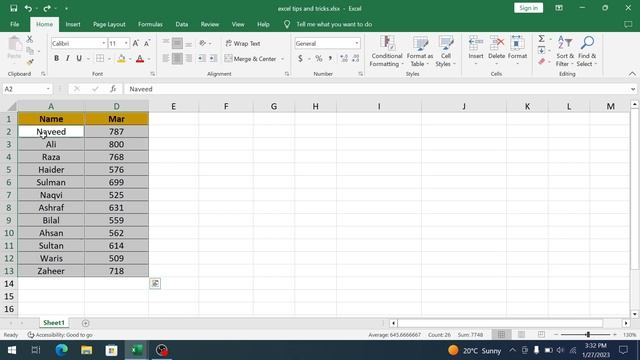Open Cell Styles gallery
Viewport: 640px width, 360px height.
tap(445, 51)
